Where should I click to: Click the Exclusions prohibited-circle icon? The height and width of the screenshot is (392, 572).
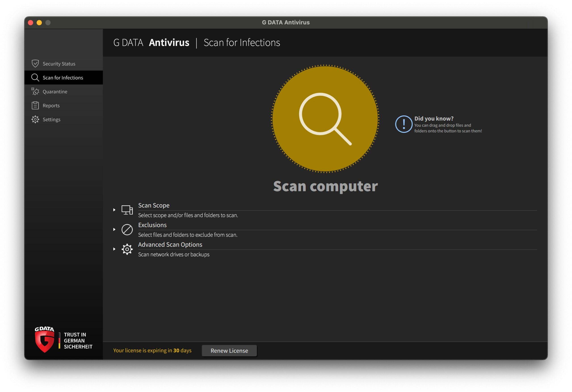pyautogui.click(x=127, y=230)
